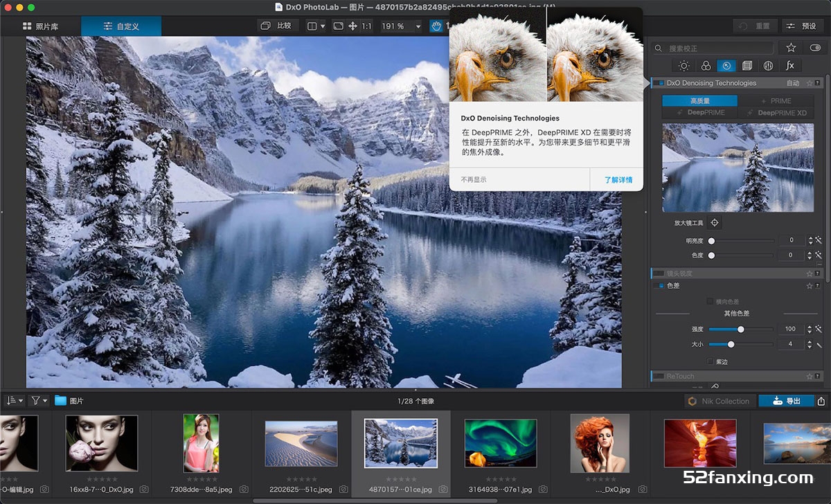The height and width of the screenshot is (504, 831).
Task: Check the 横向色差 checkbox
Action: (x=710, y=301)
